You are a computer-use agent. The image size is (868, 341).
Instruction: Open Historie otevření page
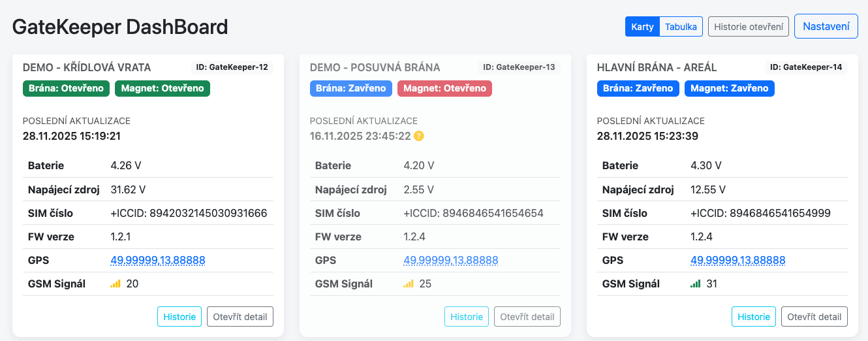click(749, 27)
